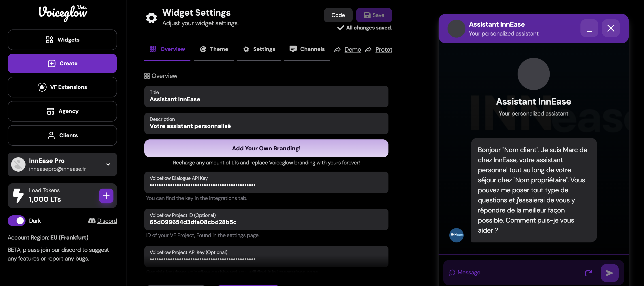The height and width of the screenshot is (286, 644).
Task: Open VF Extensions in the sidebar
Action: (62, 87)
